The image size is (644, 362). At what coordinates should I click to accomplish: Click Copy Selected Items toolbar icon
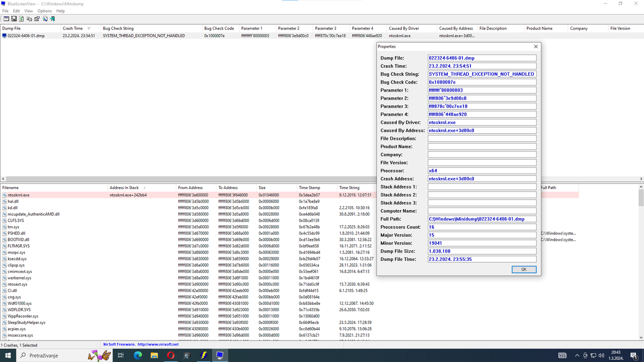[x=29, y=19]
